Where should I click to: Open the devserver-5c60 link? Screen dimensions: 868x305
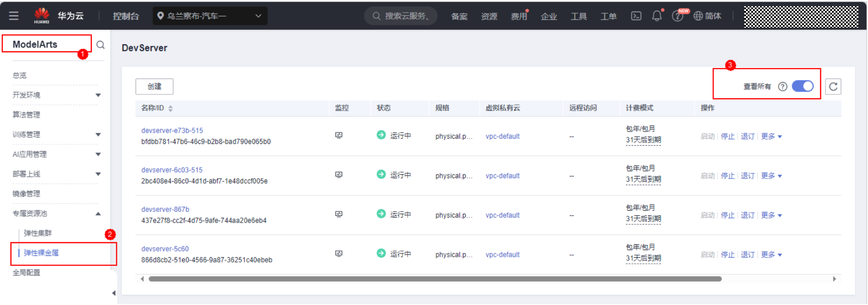click(165, 249)
